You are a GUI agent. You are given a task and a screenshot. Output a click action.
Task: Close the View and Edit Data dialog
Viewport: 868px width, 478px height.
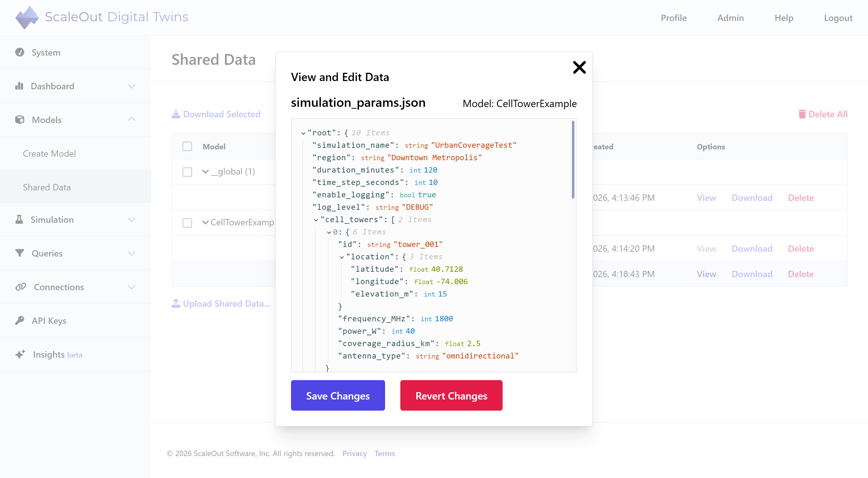pos(579,67)
